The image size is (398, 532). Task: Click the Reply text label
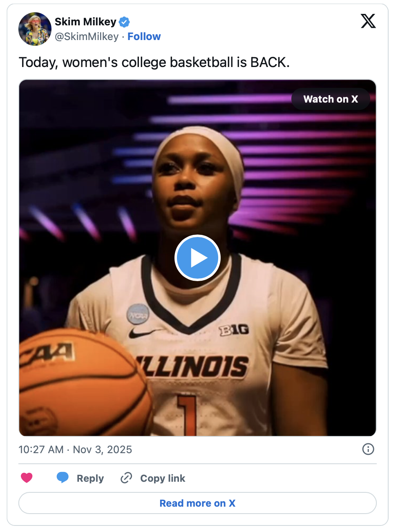pos(90,478)
